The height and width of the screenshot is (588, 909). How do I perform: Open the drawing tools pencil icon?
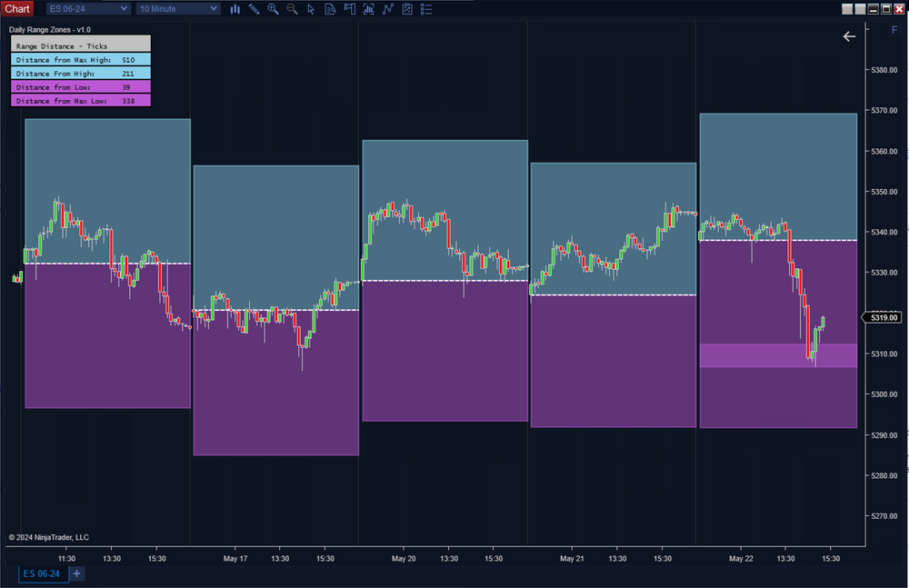255,8
